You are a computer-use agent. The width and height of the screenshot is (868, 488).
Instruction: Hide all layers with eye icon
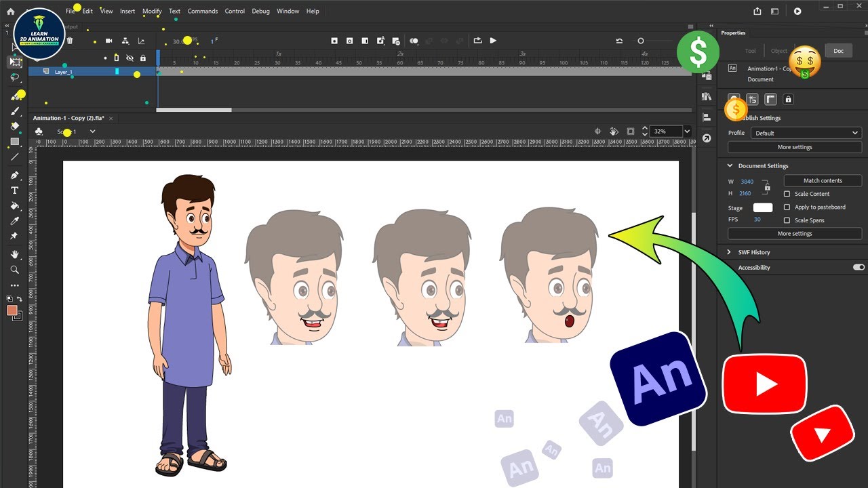coord(130,58)
